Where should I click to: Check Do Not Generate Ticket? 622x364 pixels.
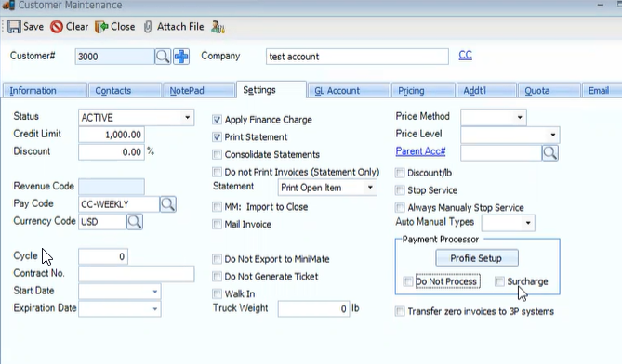(x=217, y=277)
